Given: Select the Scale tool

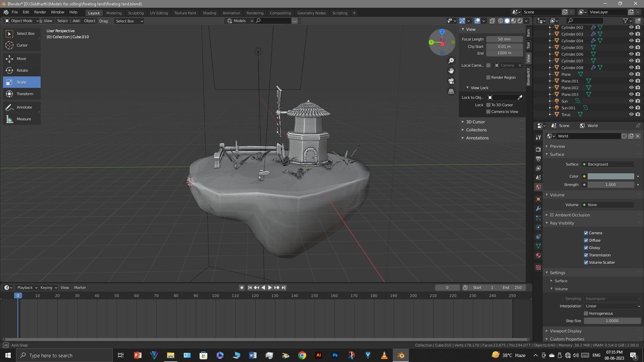Looking at the screenshot, I should pyautogui.click(x=22, y=82).
